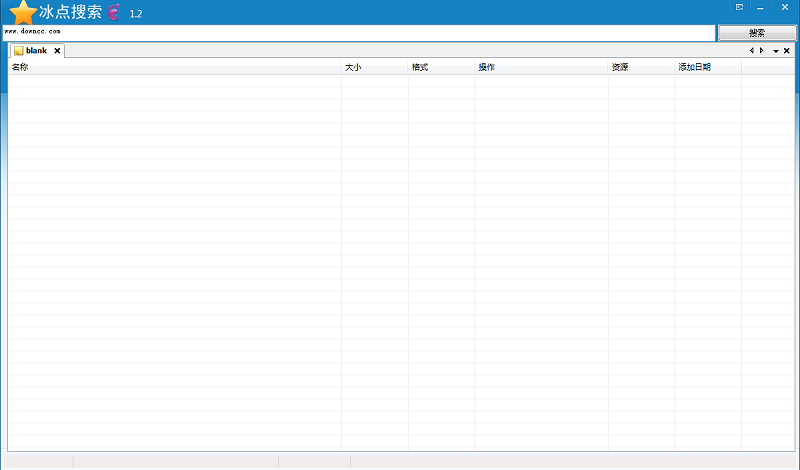The height and width of the screenshot is (470, 800).
Task: Switch to the blank tab
Action: [37, 51]
